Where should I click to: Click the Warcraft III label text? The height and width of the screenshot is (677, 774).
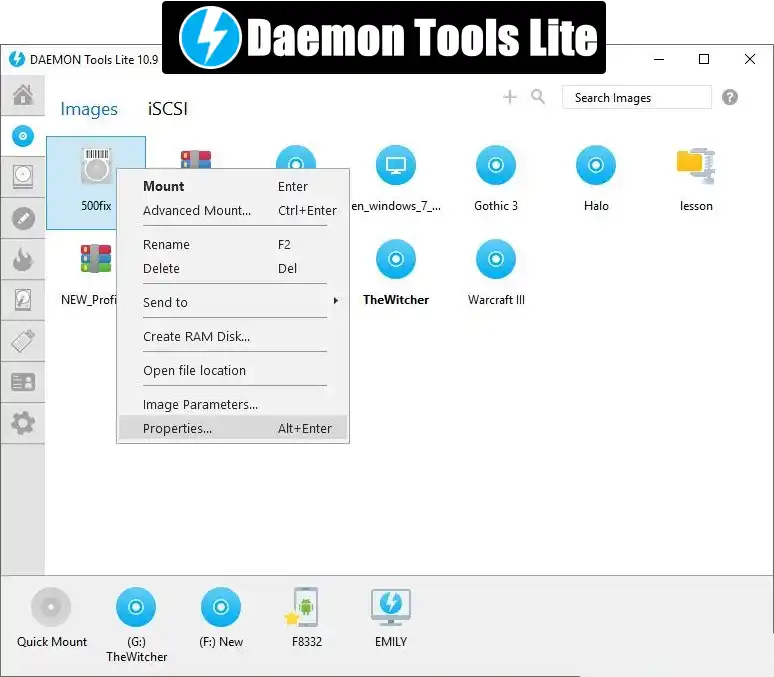click(496, 299)
